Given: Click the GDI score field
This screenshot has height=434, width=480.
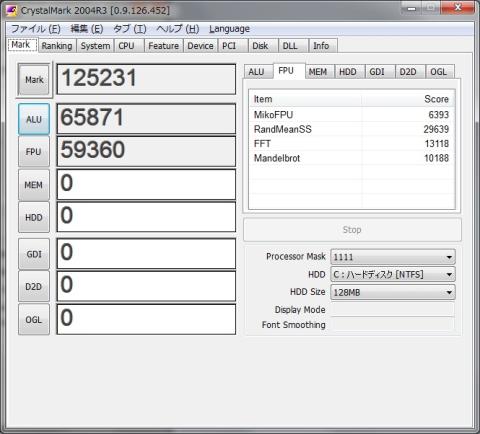Looking at the screenshot, I should [x=146, y=253].
